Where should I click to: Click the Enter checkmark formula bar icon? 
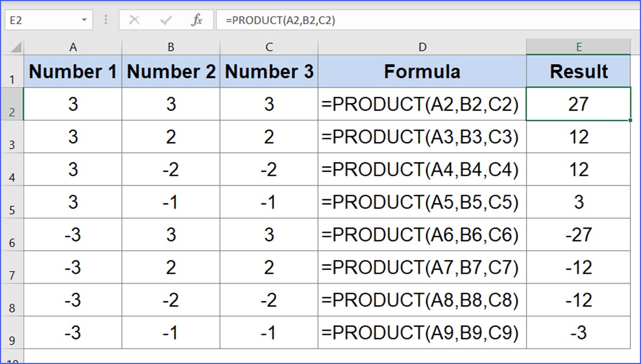tap(166, 20)
